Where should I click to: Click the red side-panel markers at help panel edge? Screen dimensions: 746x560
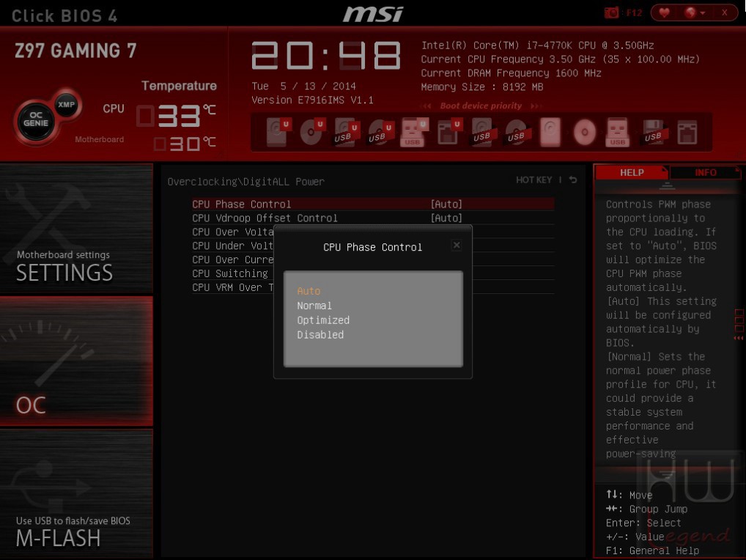click(739, 324)
